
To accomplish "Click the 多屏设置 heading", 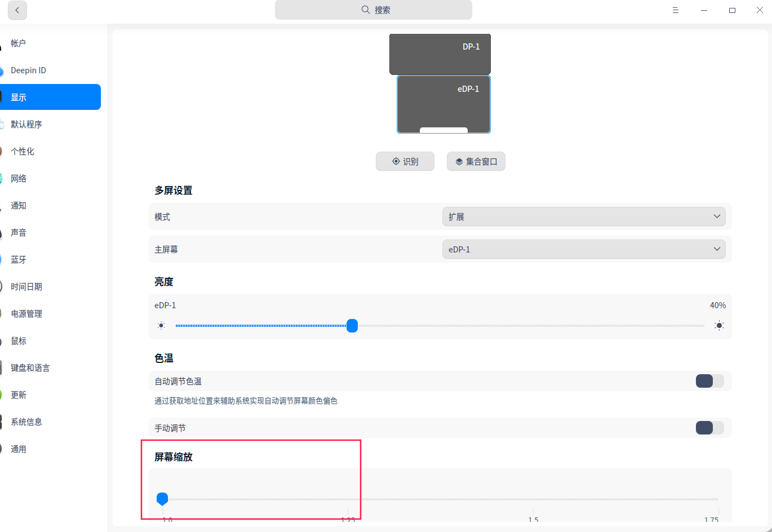I will pyautogui.click(x=174, y=190).
